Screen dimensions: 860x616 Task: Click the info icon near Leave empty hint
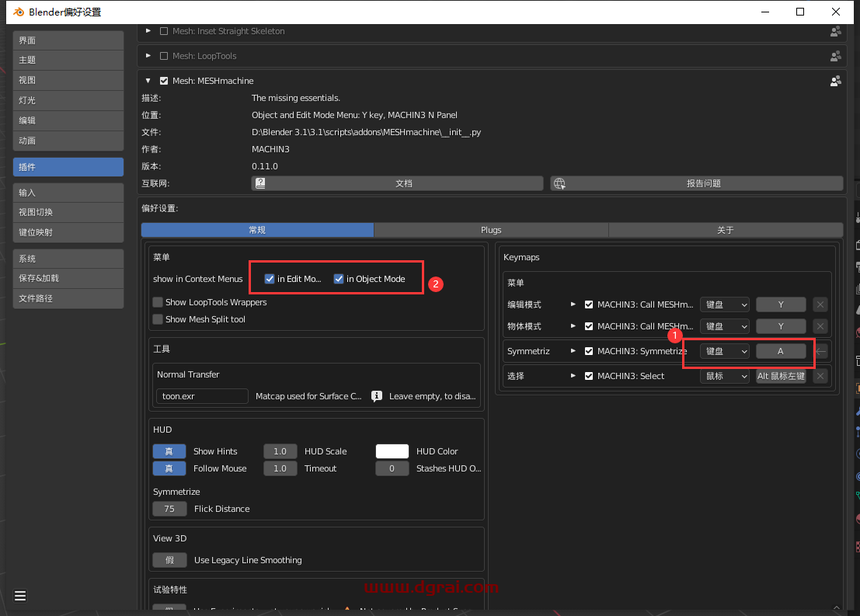pyautogui.click(x=377, y=396)
